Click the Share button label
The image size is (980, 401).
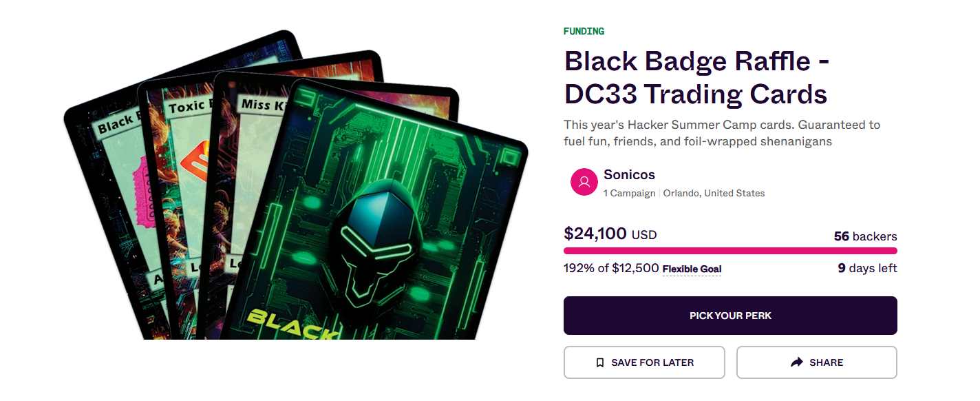click(827, 362)
